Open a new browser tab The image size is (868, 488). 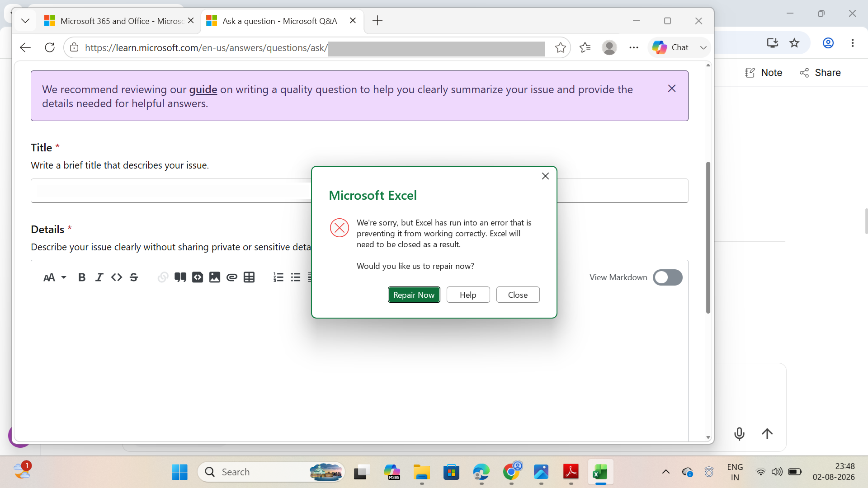tap(377, 21)
